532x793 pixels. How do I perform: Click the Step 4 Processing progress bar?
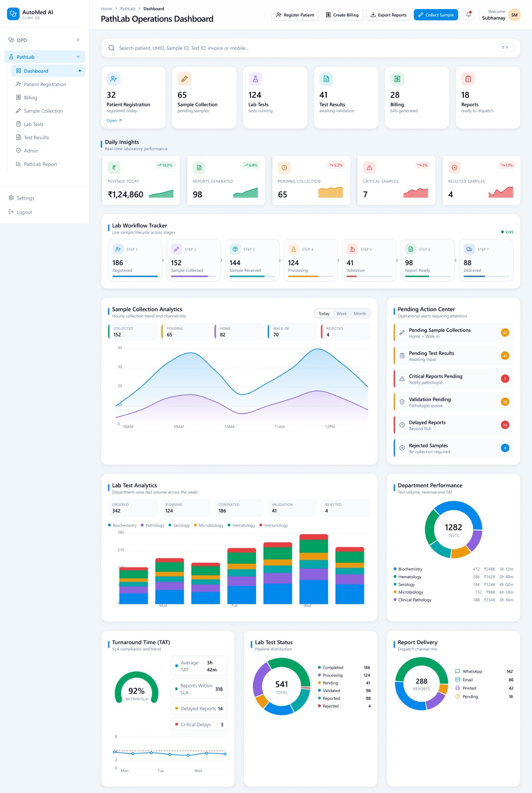311,276
